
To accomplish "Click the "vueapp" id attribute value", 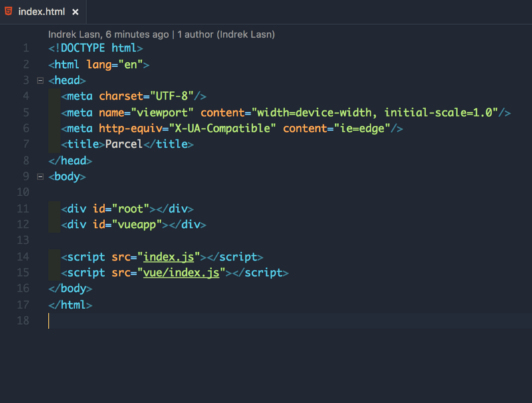I will (x=137, y=225).
